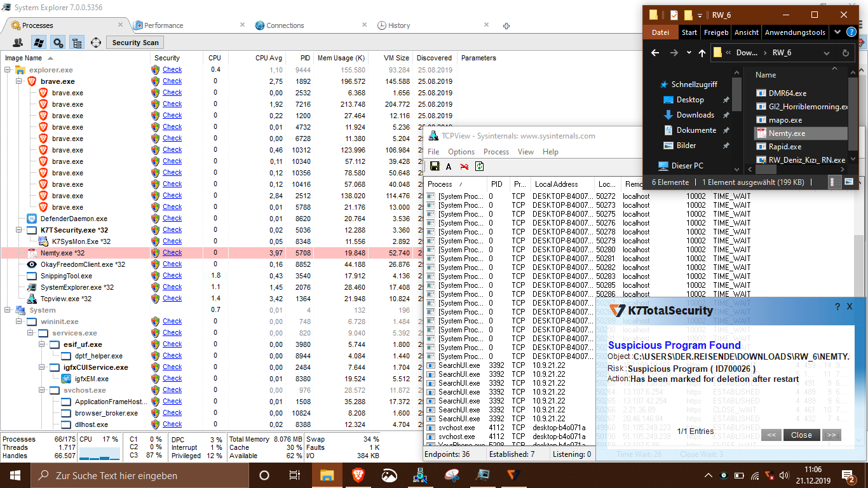
Task: Open Brave browser from the taskbar
Action: pos(359,475)
